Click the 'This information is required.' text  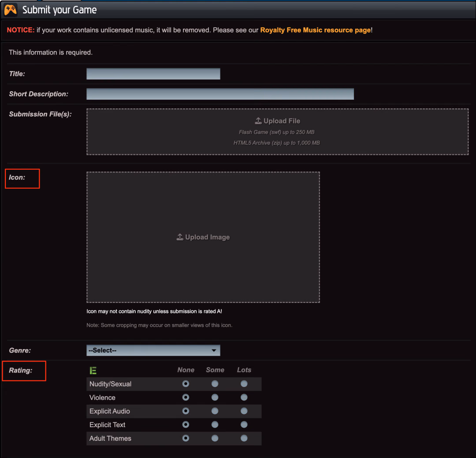point(51,52)
